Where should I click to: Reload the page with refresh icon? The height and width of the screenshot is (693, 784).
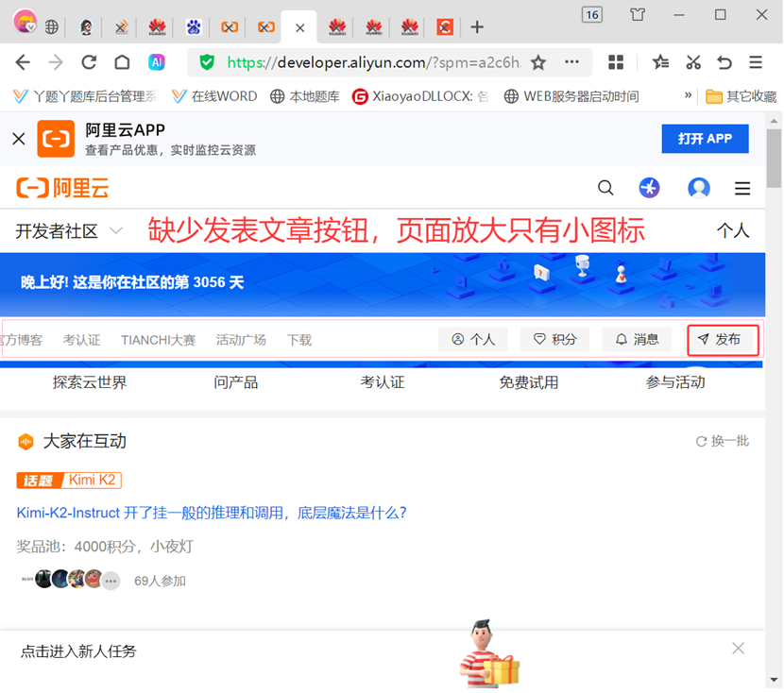click(x=89, y=62)
